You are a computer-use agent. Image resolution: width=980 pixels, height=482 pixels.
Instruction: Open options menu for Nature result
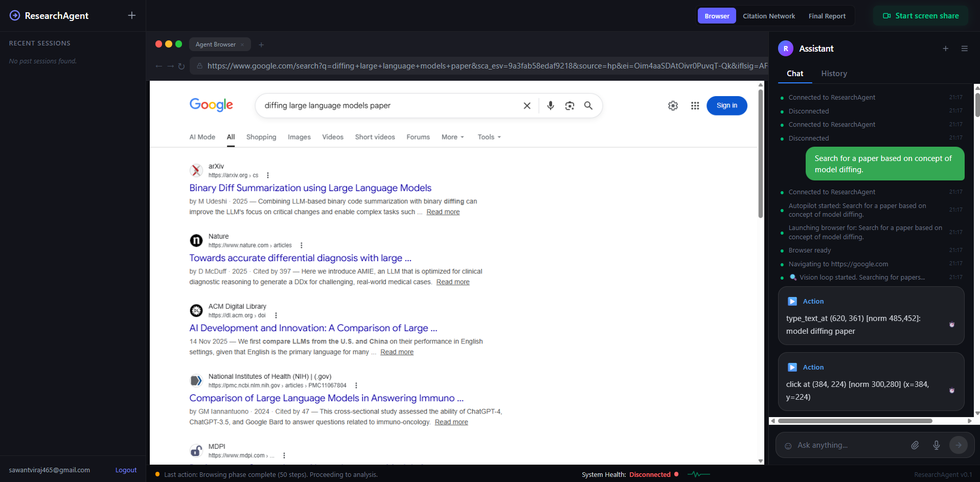click(x=302, y=245)
